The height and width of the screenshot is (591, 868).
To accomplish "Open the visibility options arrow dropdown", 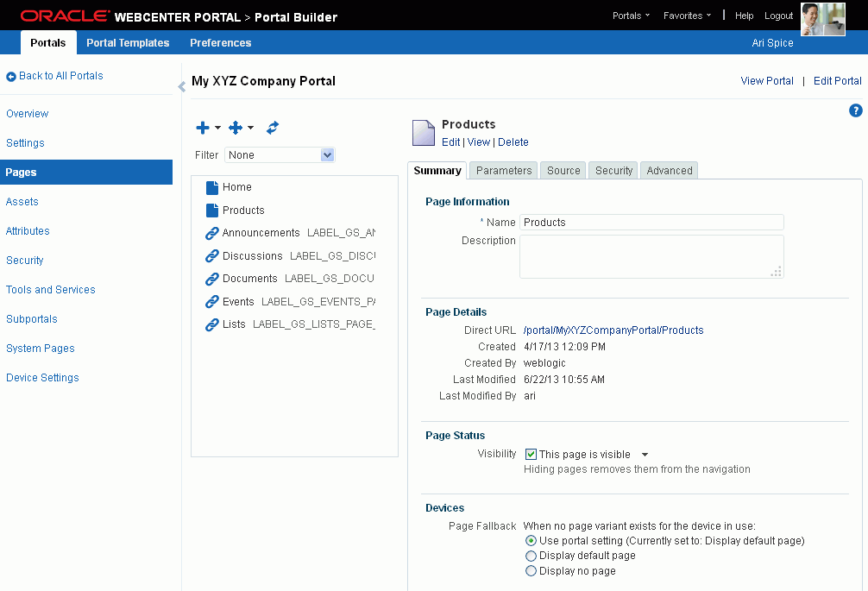I will [x=645, y=455].
